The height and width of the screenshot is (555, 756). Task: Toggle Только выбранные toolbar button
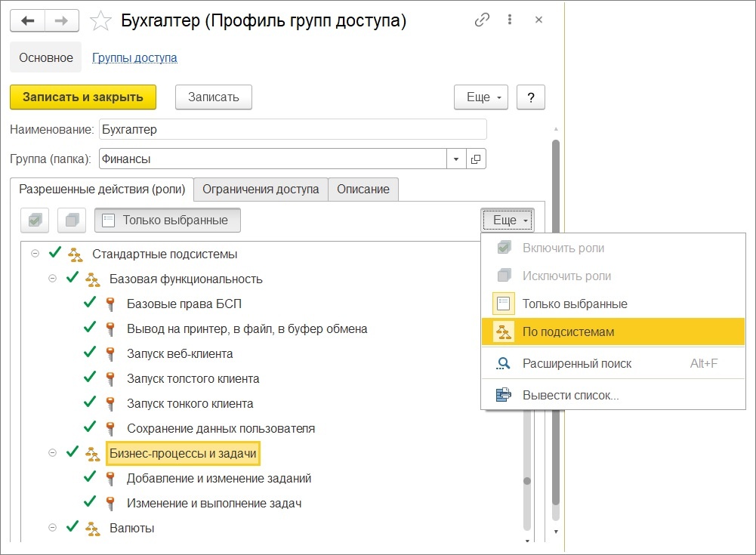click(x=168, y=220)
